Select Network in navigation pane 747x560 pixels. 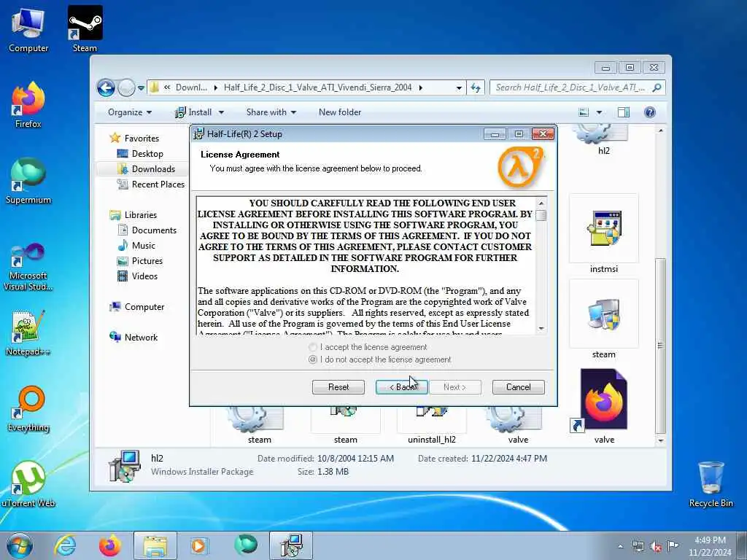(x=133, y=338)
